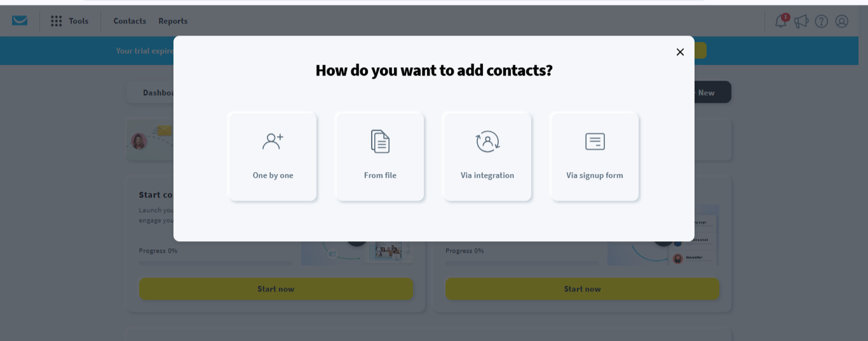Screen dimensions: 868x341
Task: Click the left Start now button
Action: click(276, 289)
